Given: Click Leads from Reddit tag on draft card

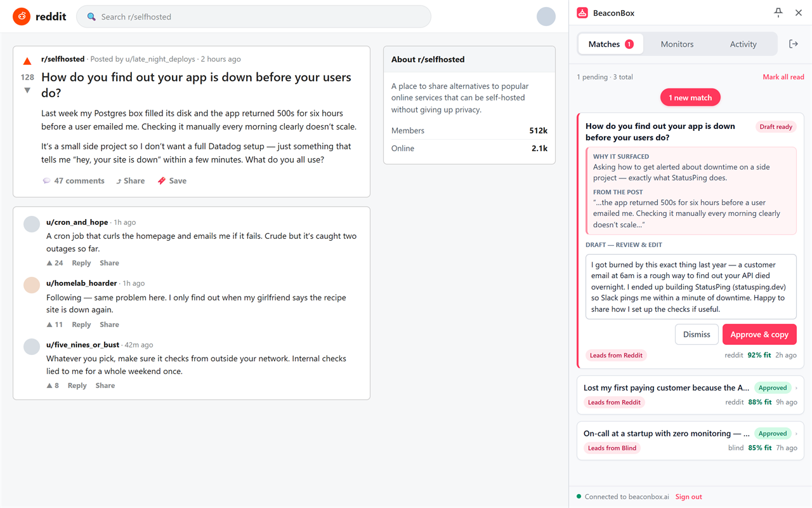Looking at the screenshot, I should (x=616, y=355).
